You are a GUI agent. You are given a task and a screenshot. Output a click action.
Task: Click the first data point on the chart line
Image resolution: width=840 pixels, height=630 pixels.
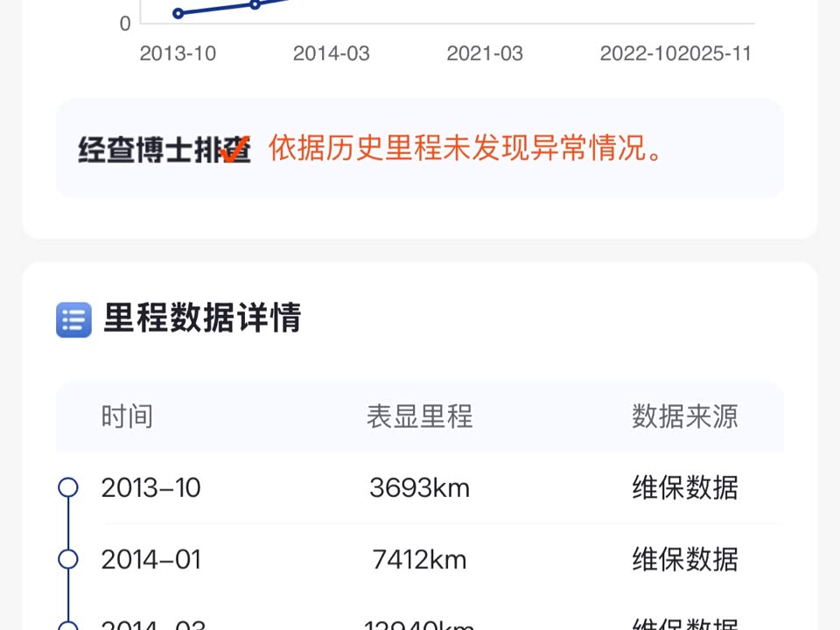tap(178, 13)
